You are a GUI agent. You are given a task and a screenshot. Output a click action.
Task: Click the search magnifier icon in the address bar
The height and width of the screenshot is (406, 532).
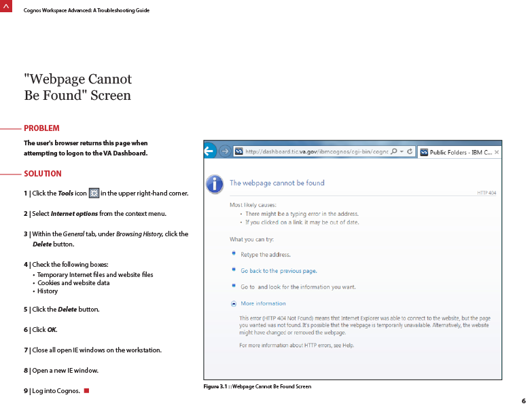[x=393, y=151]
